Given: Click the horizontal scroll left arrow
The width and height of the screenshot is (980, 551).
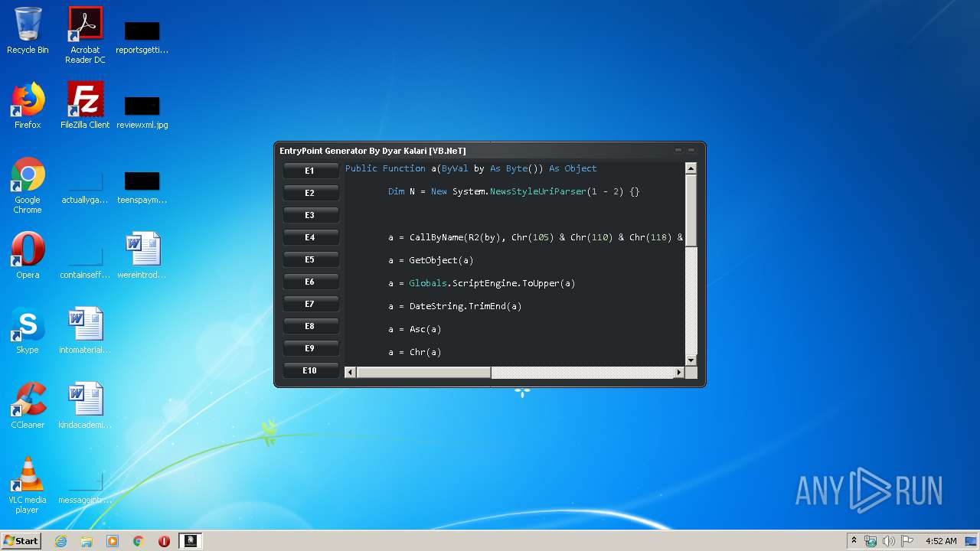Looking at the screenshot, I should (x=351, y=372).
